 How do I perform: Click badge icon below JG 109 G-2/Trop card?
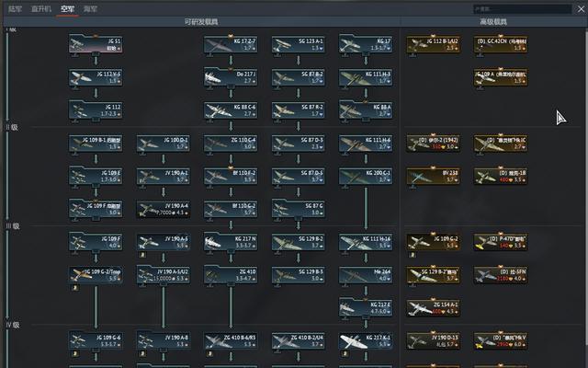pos(75,288)
